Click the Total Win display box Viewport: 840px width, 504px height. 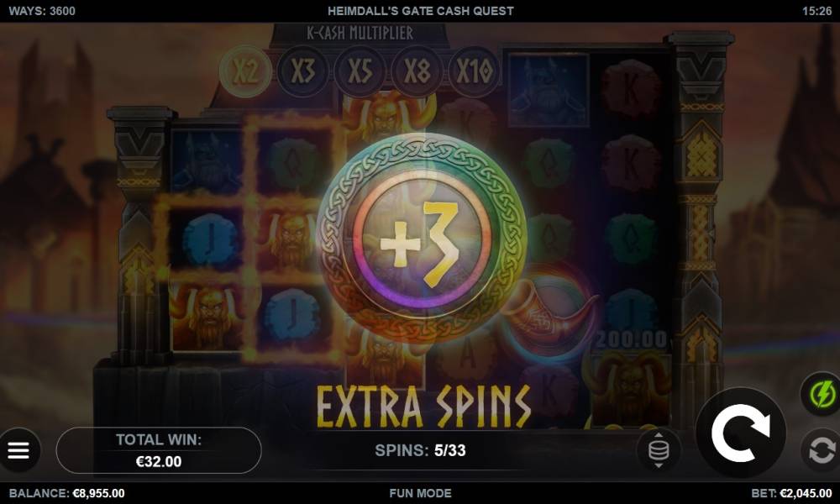tap(159, 450)
